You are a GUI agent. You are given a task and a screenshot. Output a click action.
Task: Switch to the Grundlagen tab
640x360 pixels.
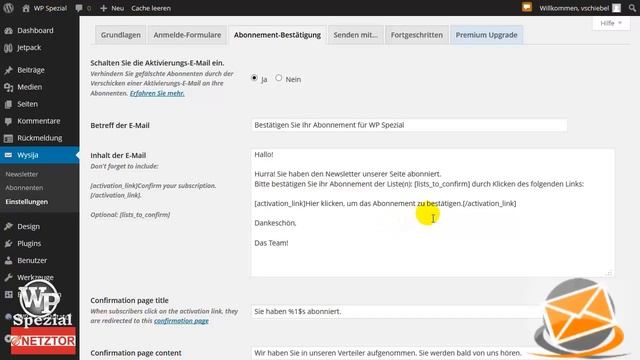pyautogui.click(x=121, y=35)
